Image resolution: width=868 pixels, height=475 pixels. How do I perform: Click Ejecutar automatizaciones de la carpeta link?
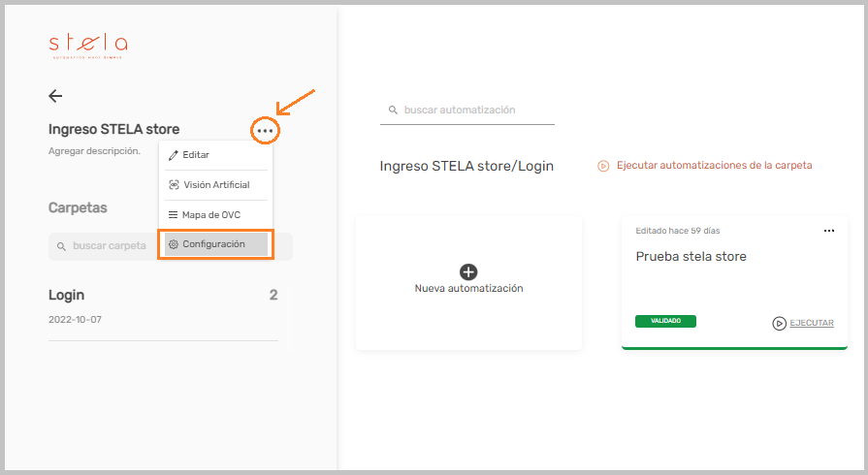pos(714,165)
